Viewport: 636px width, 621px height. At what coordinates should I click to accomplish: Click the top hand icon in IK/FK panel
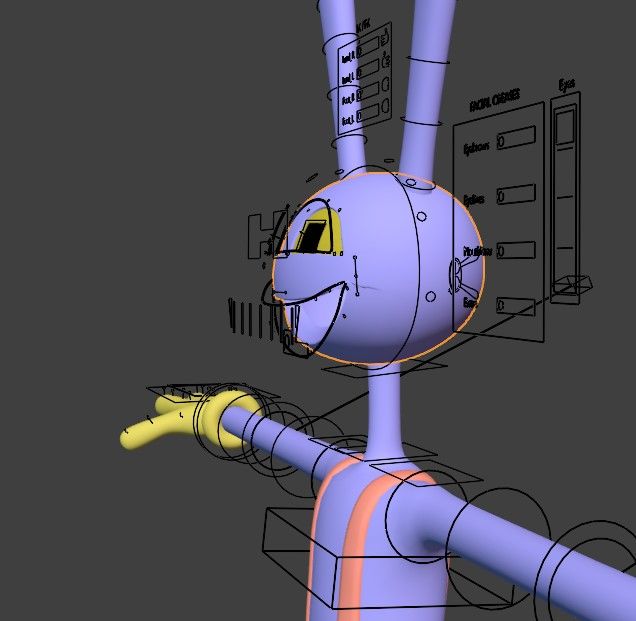[x=385, y=38]
